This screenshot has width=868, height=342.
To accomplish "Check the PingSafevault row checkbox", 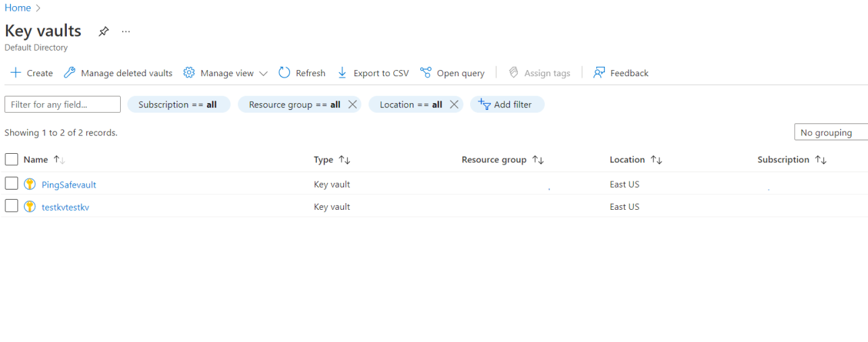I will tap(11, 183).
